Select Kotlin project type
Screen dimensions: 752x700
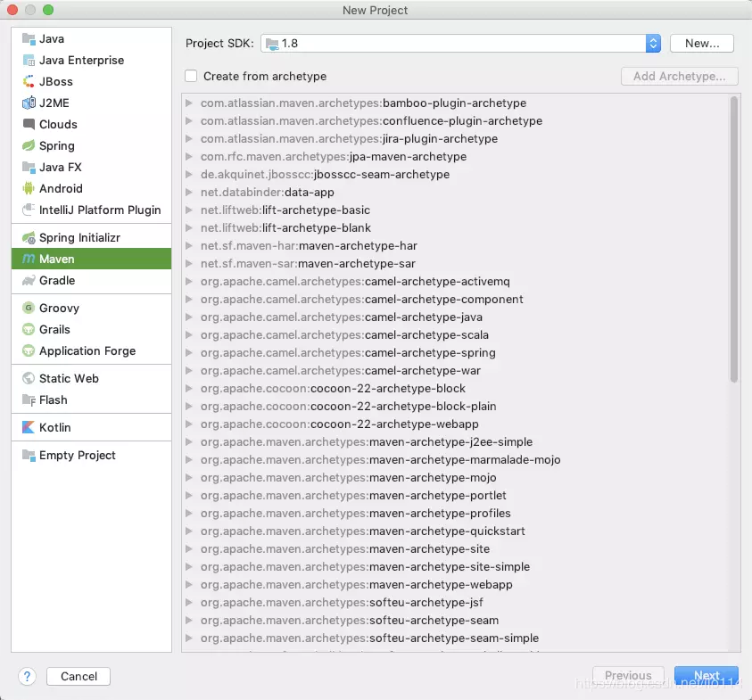point(91,427)
